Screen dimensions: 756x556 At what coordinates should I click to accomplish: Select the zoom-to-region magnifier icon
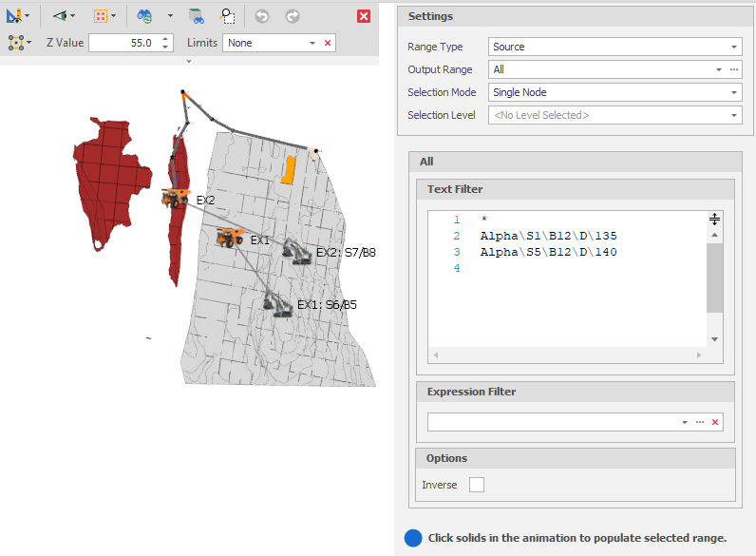pyautogui.click(x=228, y=16)
